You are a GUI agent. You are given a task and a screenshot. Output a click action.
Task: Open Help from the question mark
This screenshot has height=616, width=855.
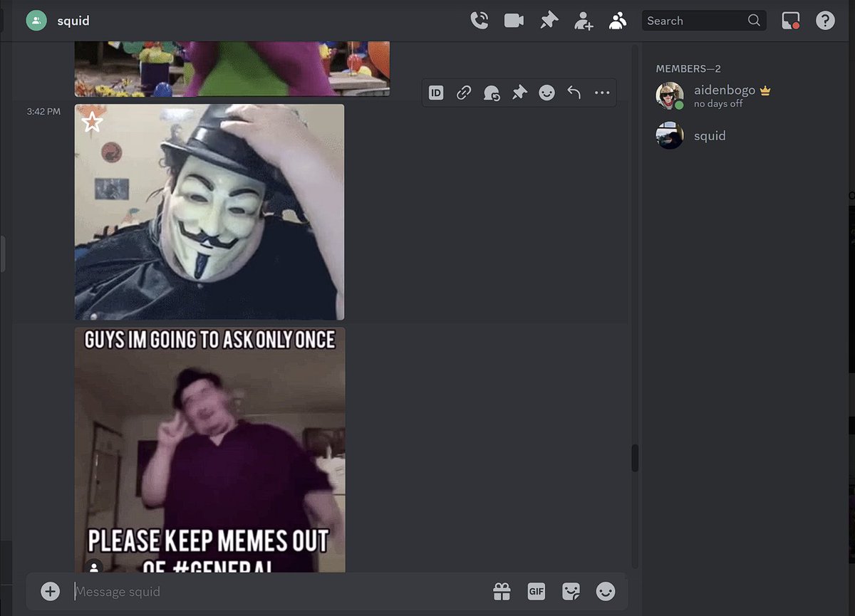(825, 21)
